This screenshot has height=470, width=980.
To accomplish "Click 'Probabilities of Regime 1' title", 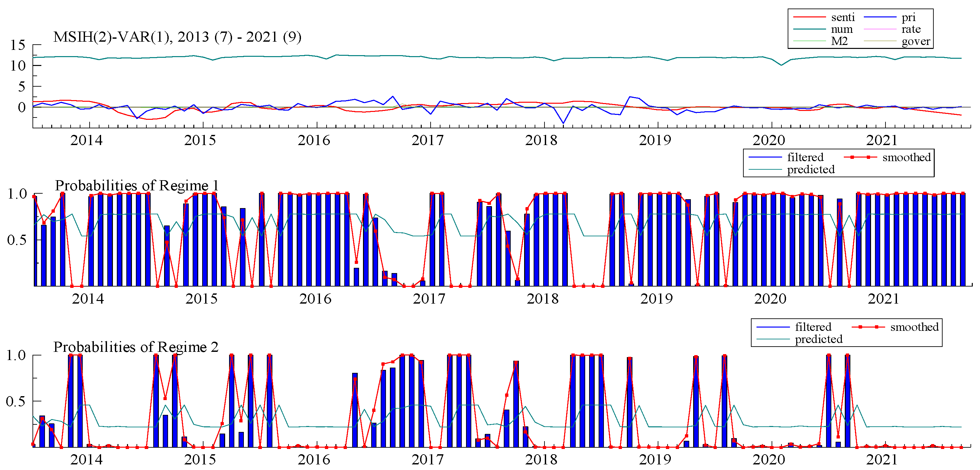I will coord(137,185).
